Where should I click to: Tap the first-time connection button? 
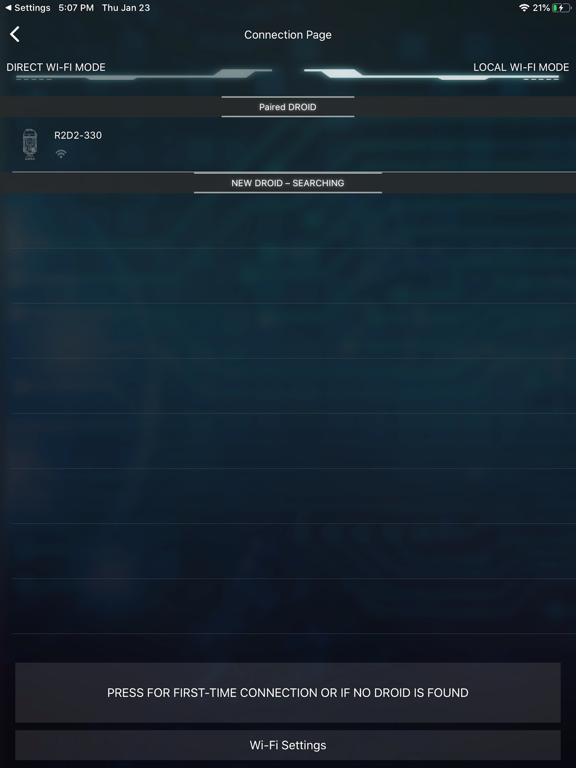288,692
